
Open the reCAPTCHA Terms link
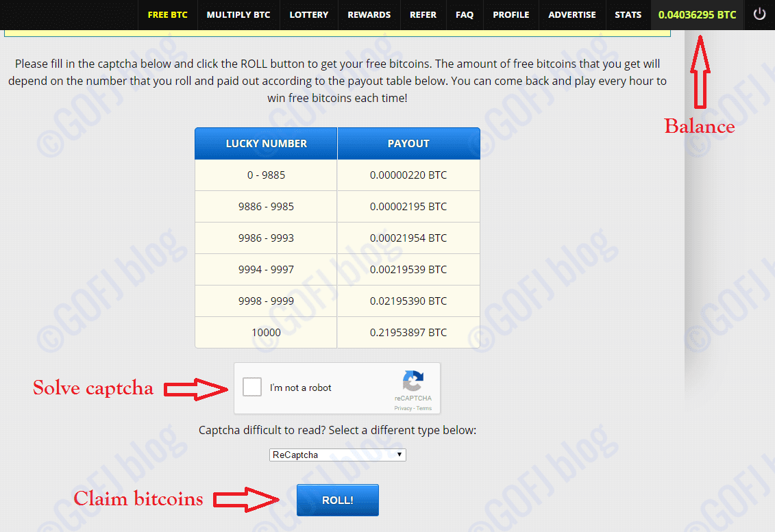424,409
